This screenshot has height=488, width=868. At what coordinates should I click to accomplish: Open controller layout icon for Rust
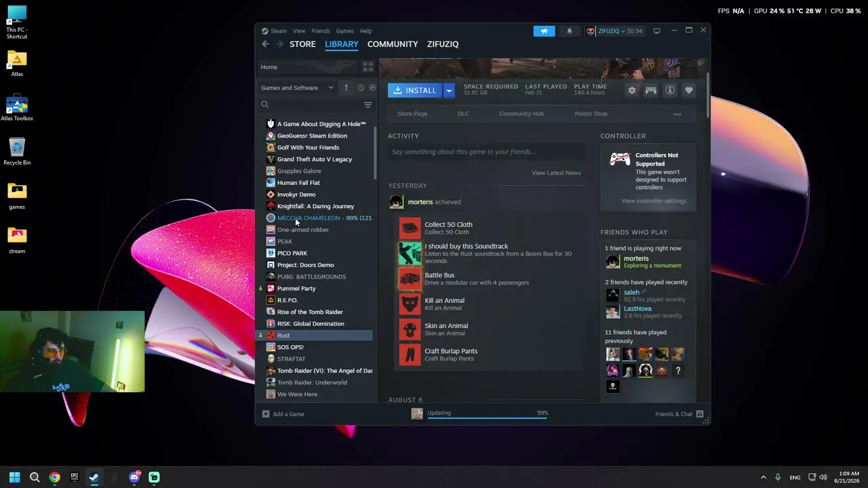click(650, 90)
